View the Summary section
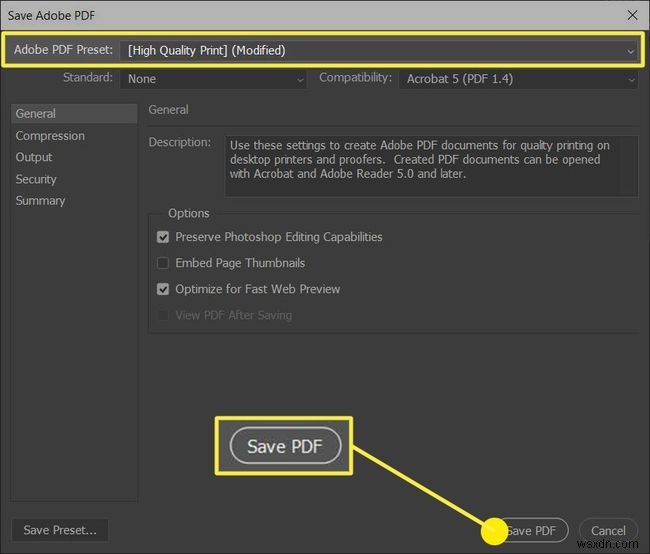The image size is (650, 554). tap(40, 201)
